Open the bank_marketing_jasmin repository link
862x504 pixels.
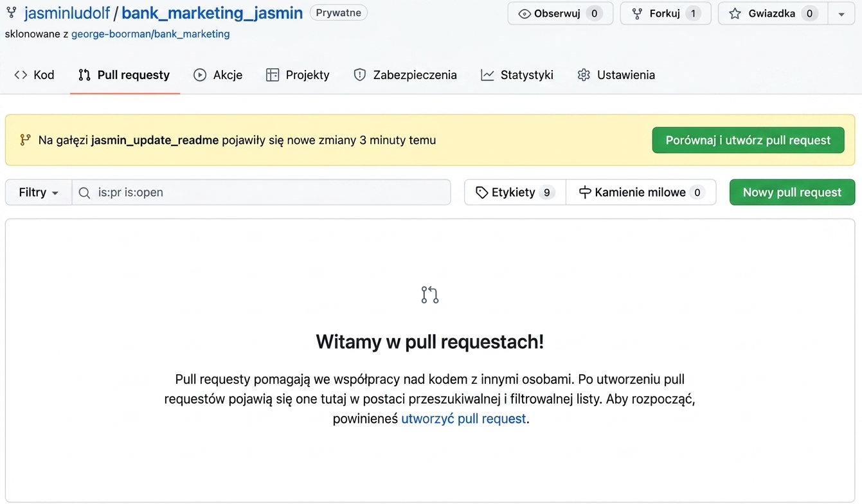tap(212, 13)
